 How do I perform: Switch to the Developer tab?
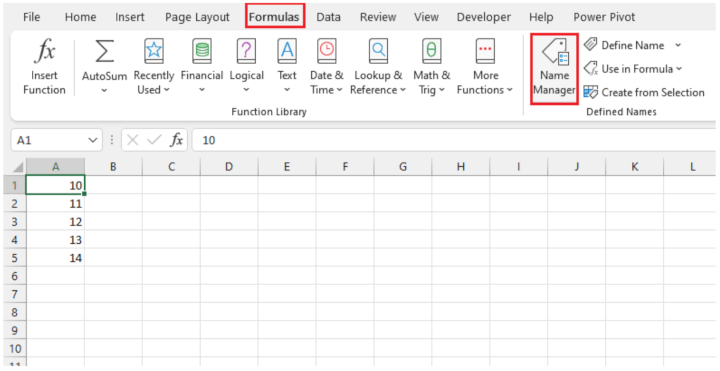point(484,17)
